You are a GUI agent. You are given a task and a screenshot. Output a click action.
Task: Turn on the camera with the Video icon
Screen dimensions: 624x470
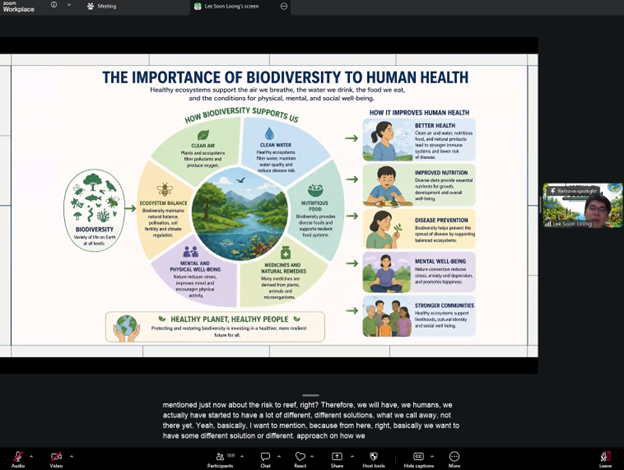[x=56, y=456]
